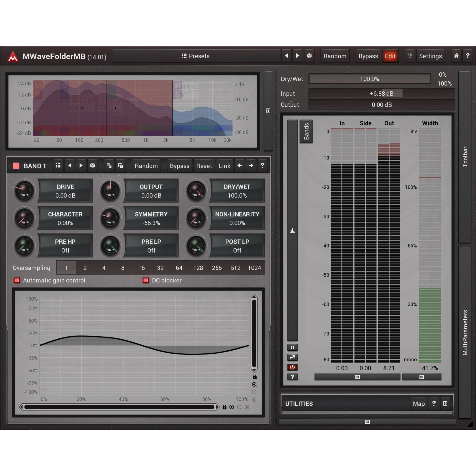Viewport: 476px width, 476px height.
Task: Click Band 1 dice randomize icon
Action: (x=92, y=166)
